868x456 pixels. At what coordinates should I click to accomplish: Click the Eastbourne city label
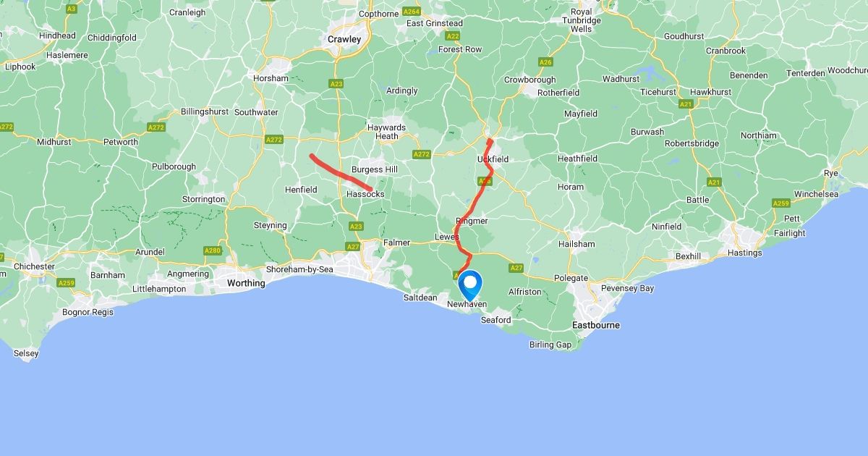596,325
